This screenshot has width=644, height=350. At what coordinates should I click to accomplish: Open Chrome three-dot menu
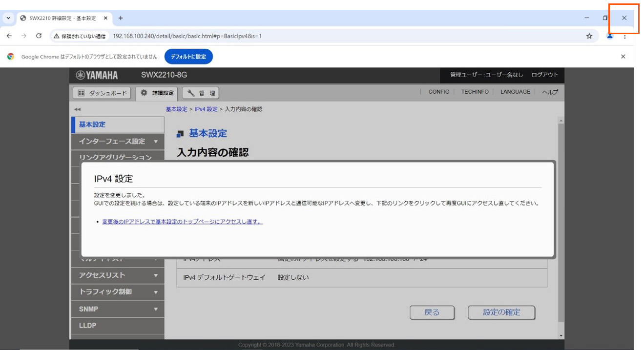point(624,36)
